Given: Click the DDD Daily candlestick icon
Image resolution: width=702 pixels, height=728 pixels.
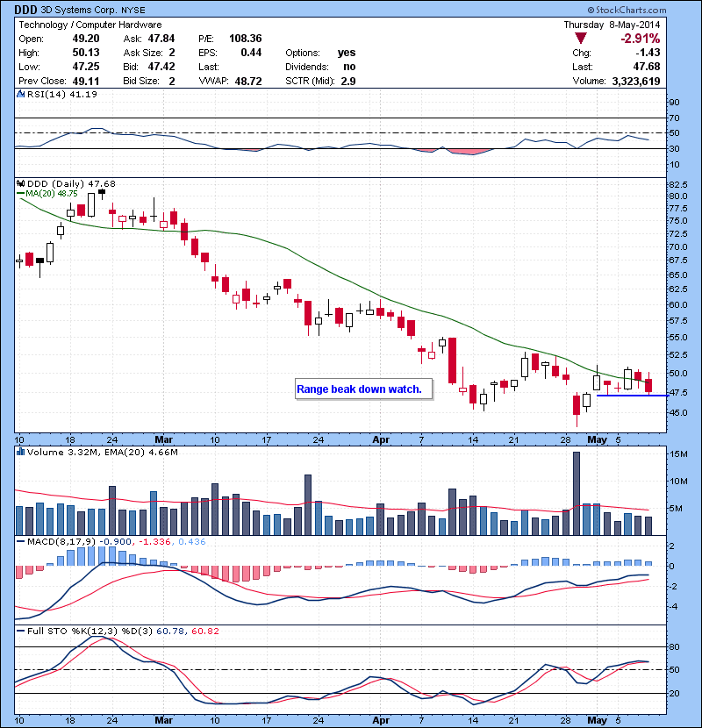Looking at the screenshot, I should pyautogui.click(x=20, y=184).
